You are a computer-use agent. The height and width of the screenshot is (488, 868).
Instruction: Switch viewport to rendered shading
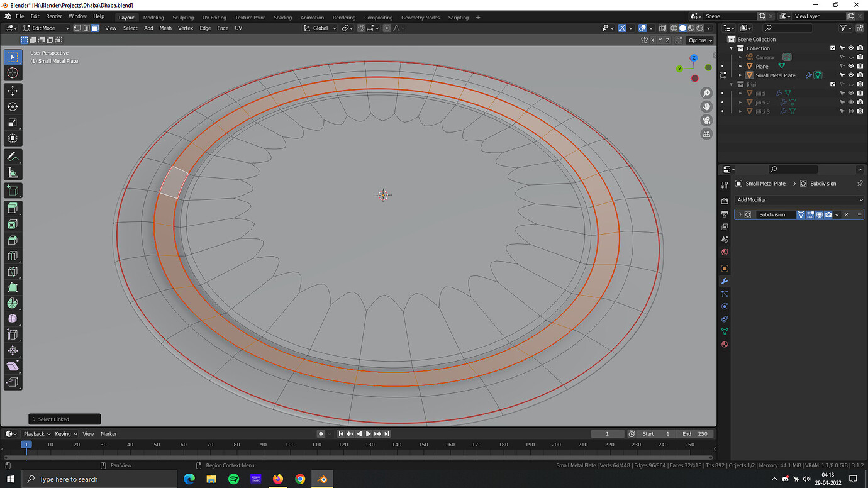tap(699, 28)
